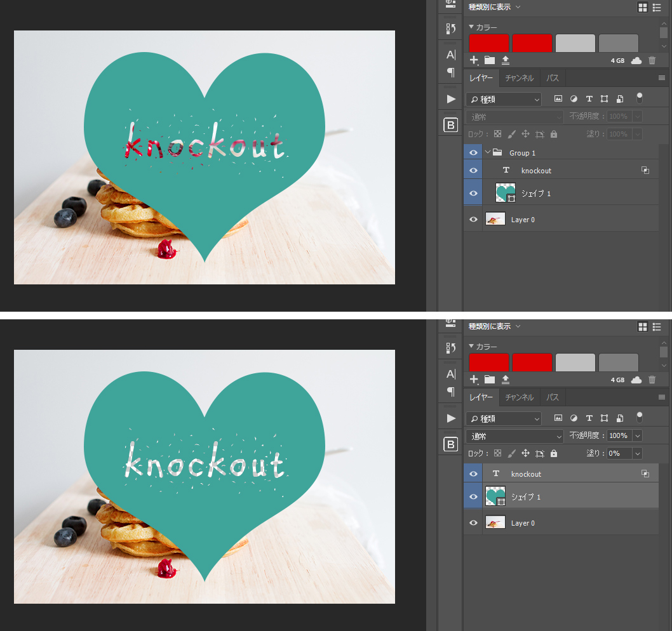Click the boxed B panel icon in upper screenshot
The width and height of the screenshot is (672, 631).
coord(451,125)
